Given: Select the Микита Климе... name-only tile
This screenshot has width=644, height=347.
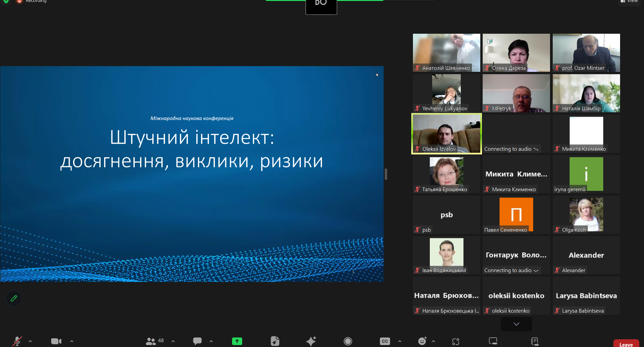Looking at the screenshot, I should (x=516, y=174).
